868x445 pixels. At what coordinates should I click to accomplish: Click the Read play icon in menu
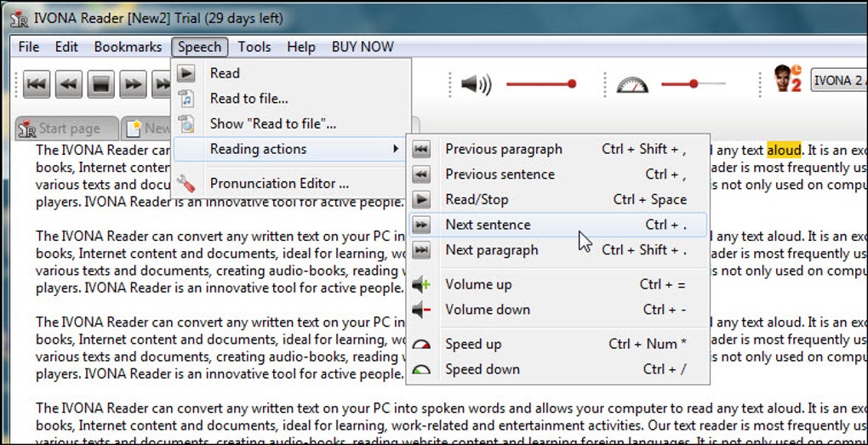tap(186, 73)
